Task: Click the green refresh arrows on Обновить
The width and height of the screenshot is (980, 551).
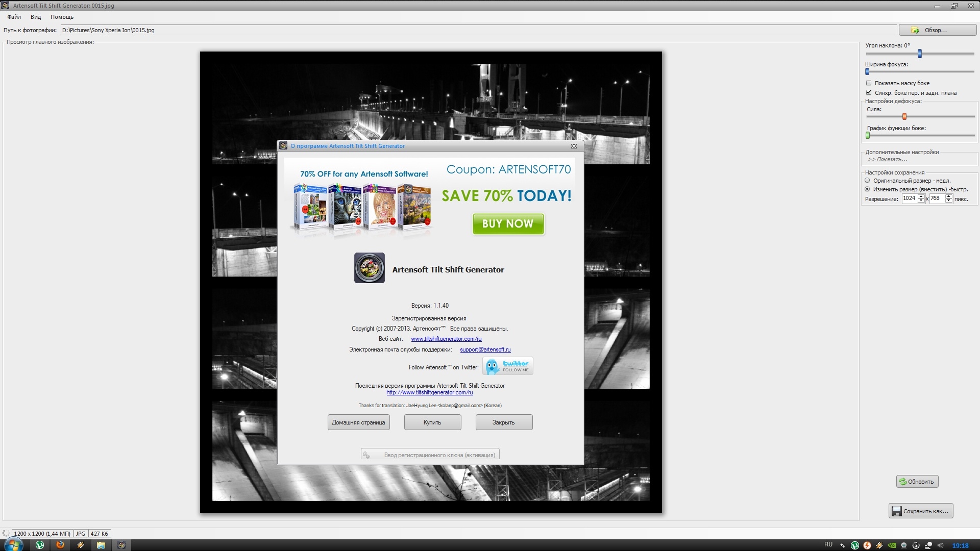Action: tap(902, 481)
